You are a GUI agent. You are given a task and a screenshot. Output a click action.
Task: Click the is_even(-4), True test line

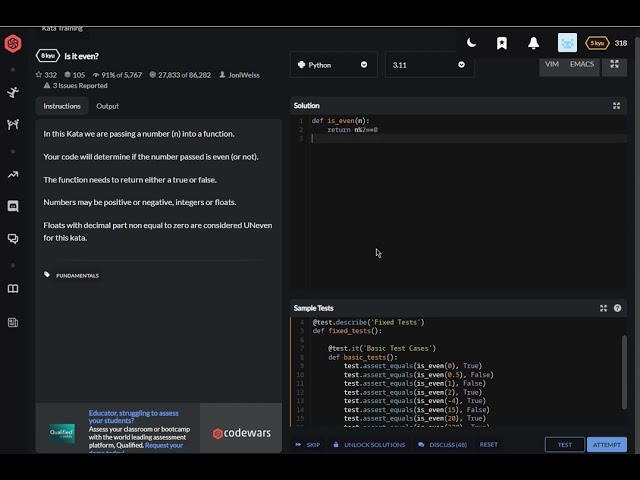pos(414,401)
